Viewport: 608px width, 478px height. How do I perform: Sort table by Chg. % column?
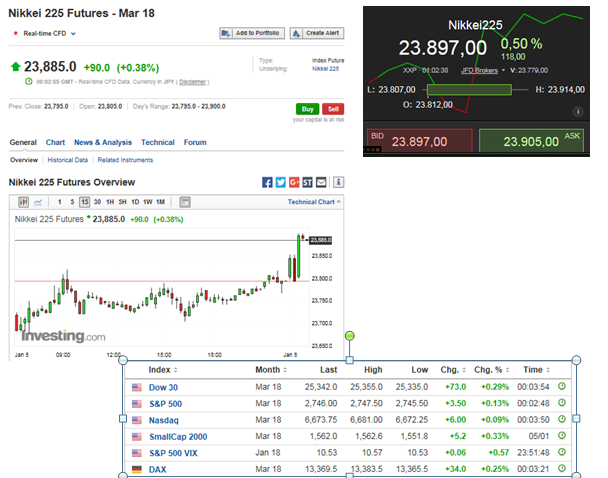[x=491, y=370]
